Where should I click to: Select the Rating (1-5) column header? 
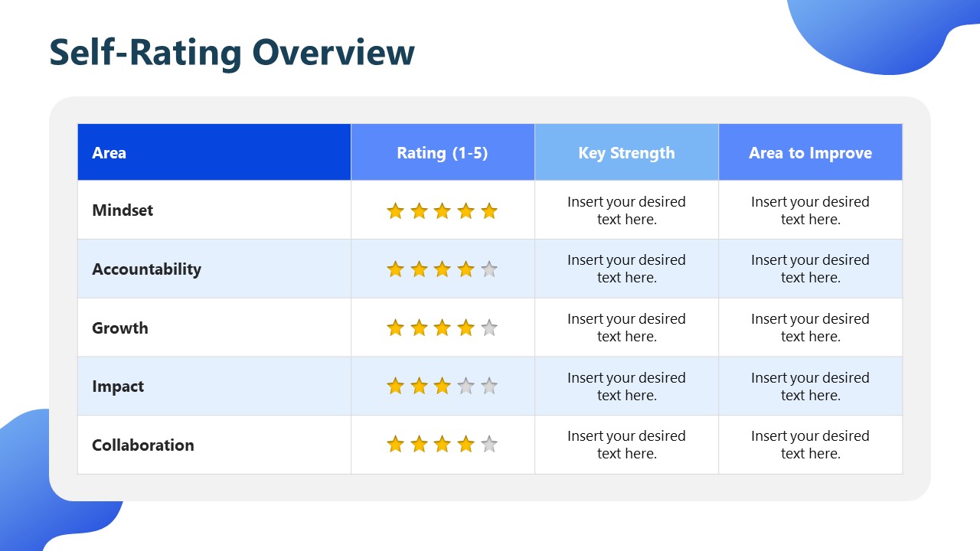[x=443, y=153]
